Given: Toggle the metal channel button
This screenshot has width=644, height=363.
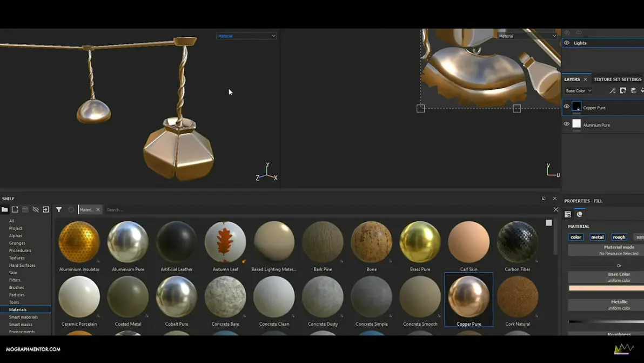Looking at the screenshot, I should tap(597, 237).
